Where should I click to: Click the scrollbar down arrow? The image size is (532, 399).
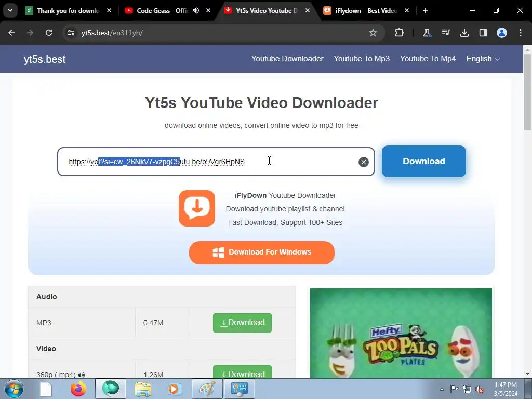(x=527, y=374)
